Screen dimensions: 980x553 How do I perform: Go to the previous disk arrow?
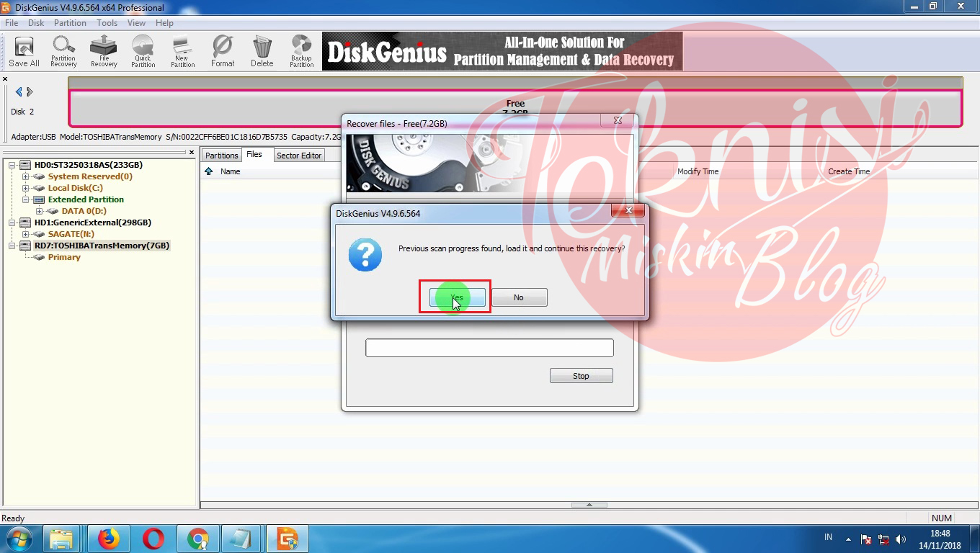(x=19, y=91)
